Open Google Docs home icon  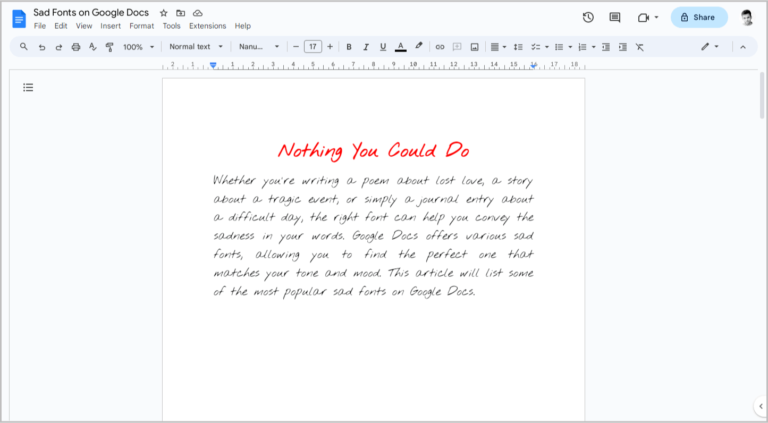pyautogui.click(x=19, y=19)
